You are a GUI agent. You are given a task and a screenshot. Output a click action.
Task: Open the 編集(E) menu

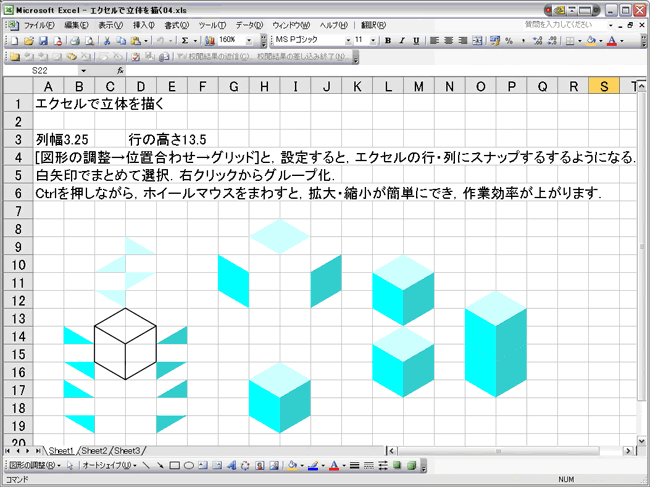(x=76, y=25)
